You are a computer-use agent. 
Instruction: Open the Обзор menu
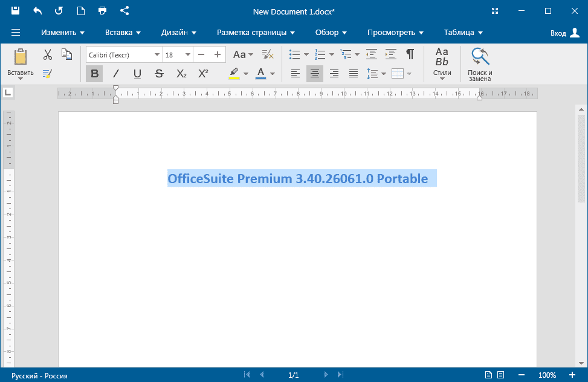(x=331, y=33)
